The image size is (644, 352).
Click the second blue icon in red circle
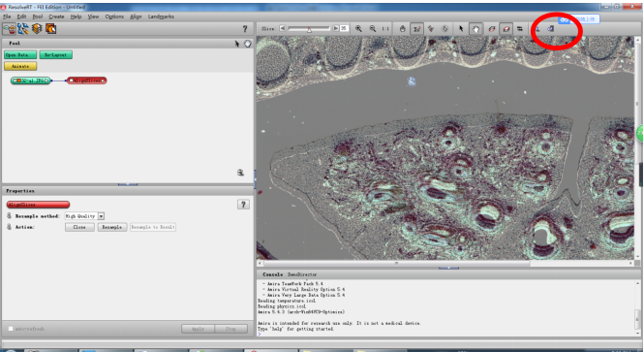[x=551, y=28]
